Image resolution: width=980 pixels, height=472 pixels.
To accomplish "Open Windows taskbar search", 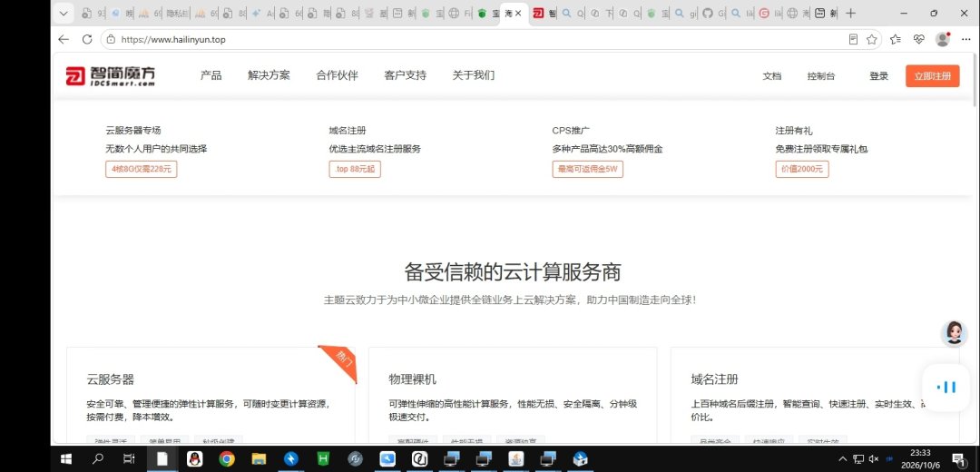I will point(97,459).
